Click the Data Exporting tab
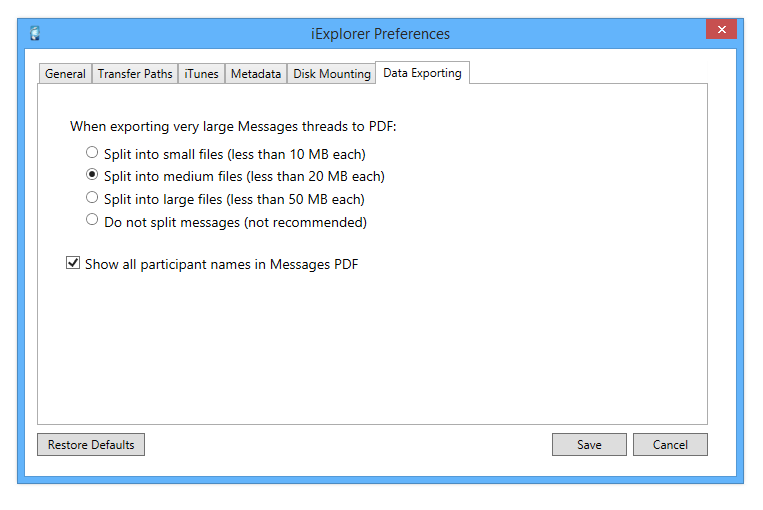This screenshot has width=763, height=510. coord(422,73)
